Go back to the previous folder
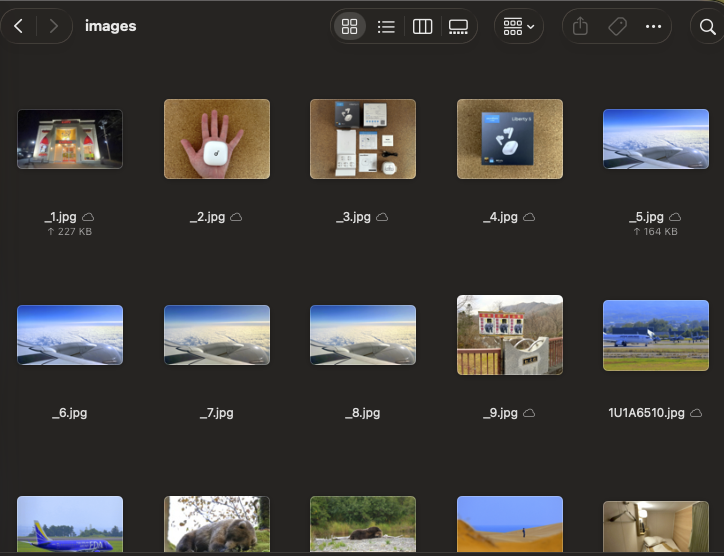Screen dimensions: 724x556 point(18,26)
